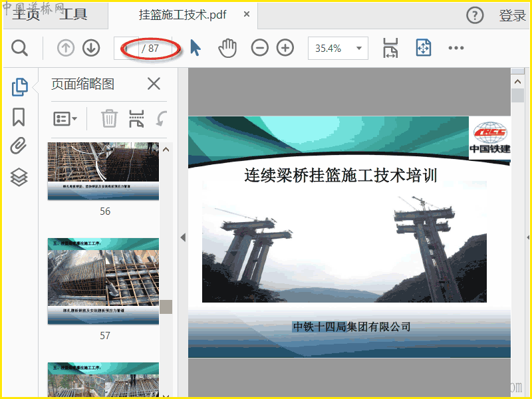Rotate page counterclockwise icon
The image size is (532, 399).
(x=162, y=119)
